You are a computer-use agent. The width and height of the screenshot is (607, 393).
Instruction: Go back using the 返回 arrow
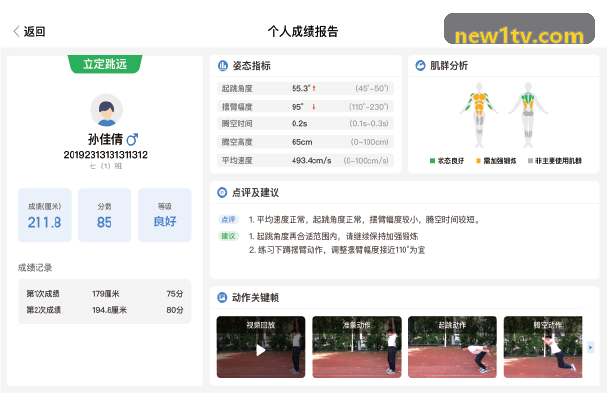click(16, 31)
